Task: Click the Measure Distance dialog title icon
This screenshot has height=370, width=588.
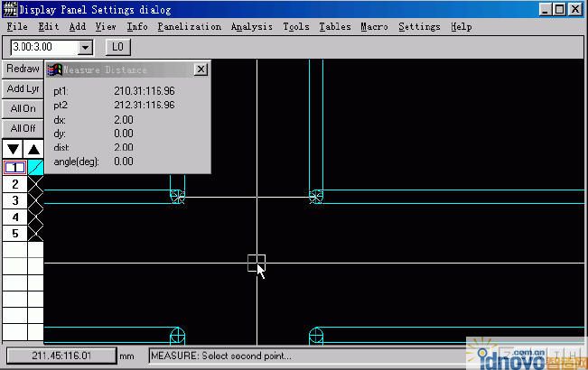Action: [x=54, y=69]
